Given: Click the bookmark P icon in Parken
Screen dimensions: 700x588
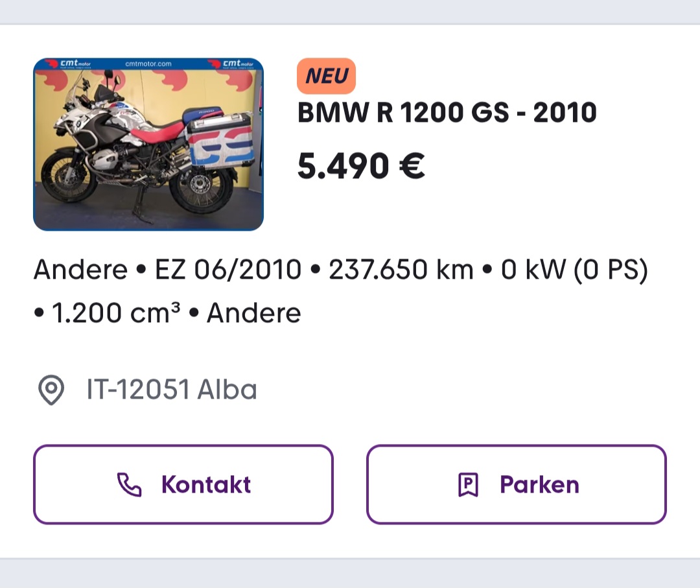Looking at the screenshot, I should tap(469, 485).
